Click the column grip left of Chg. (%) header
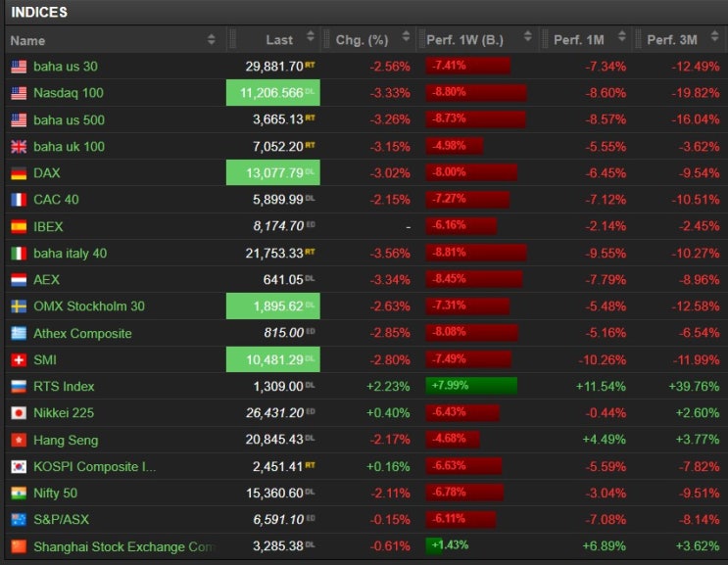The image size is (728, 565). click(326, 39)
